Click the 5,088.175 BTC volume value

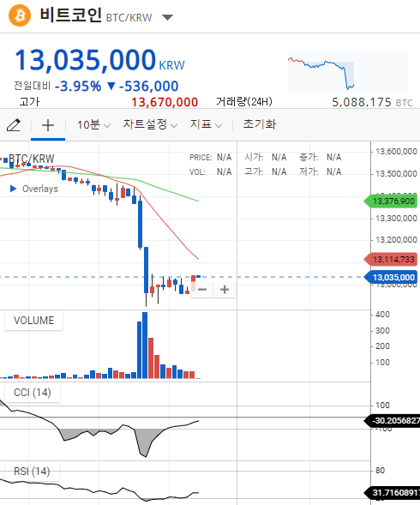point(372,102)
